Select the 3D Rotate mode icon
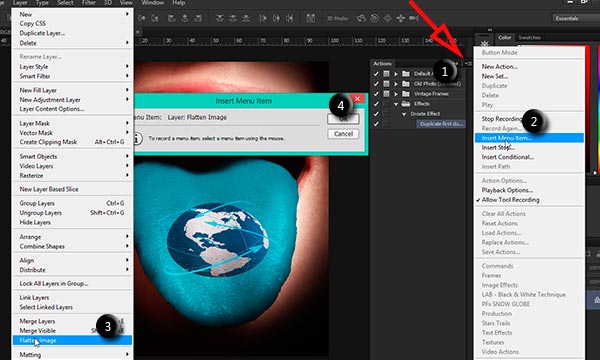600x360 pixels. (x=361, y=18)
